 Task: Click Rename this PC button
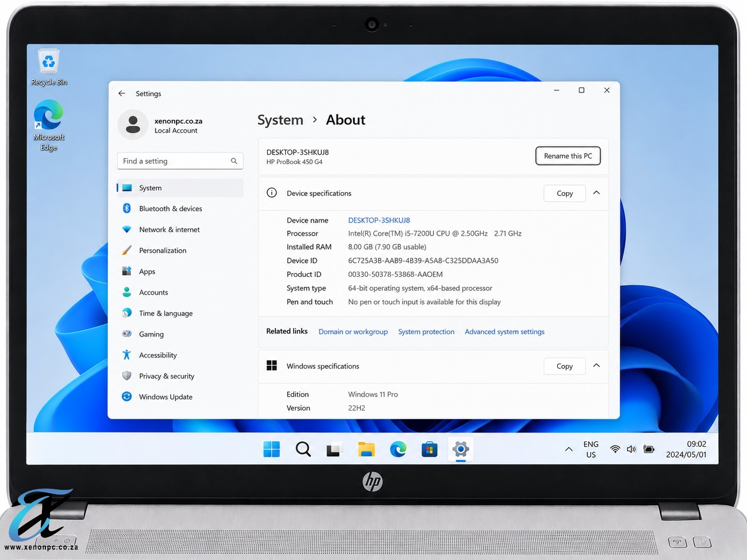[568, 156]
